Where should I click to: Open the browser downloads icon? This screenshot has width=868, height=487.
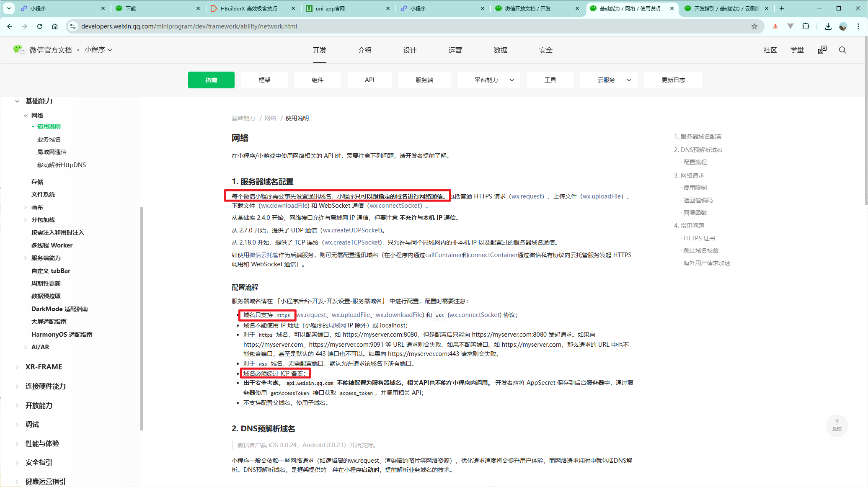click(828, 26)
